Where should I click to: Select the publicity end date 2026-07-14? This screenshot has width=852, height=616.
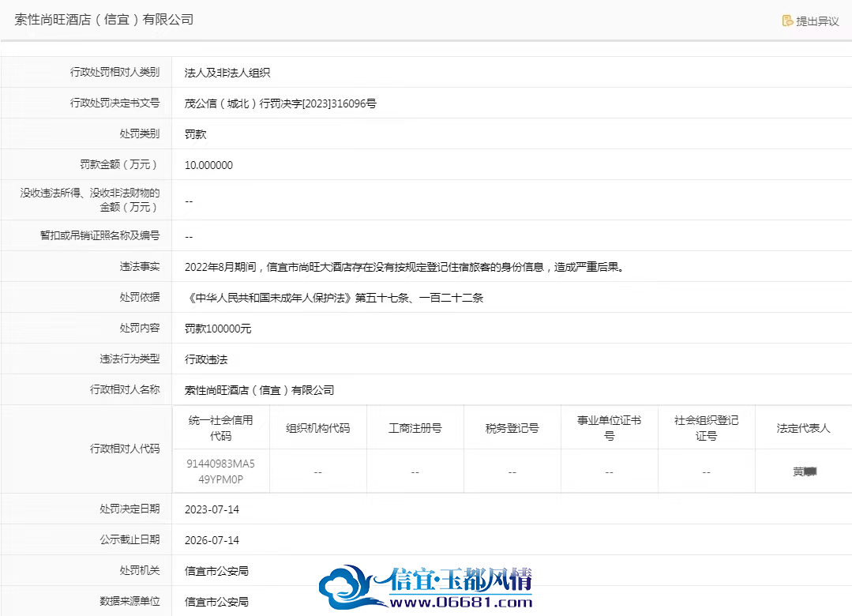tap(212, 540)
